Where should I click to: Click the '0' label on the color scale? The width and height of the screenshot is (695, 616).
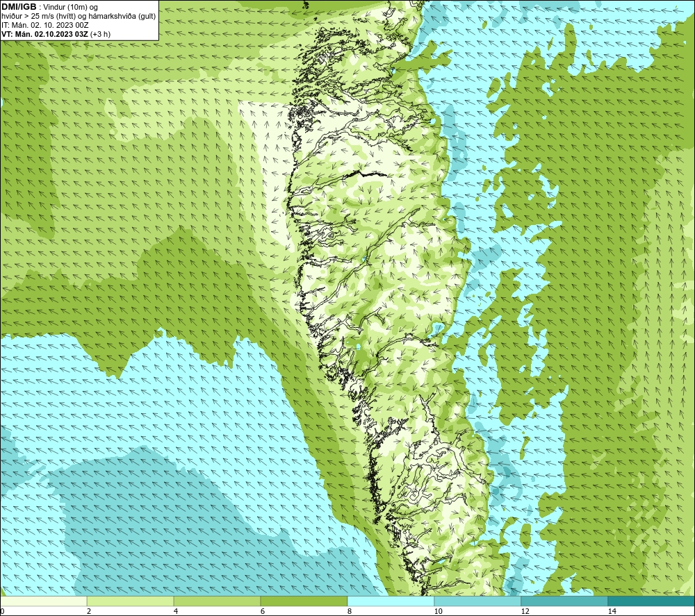tap(2, 611)
